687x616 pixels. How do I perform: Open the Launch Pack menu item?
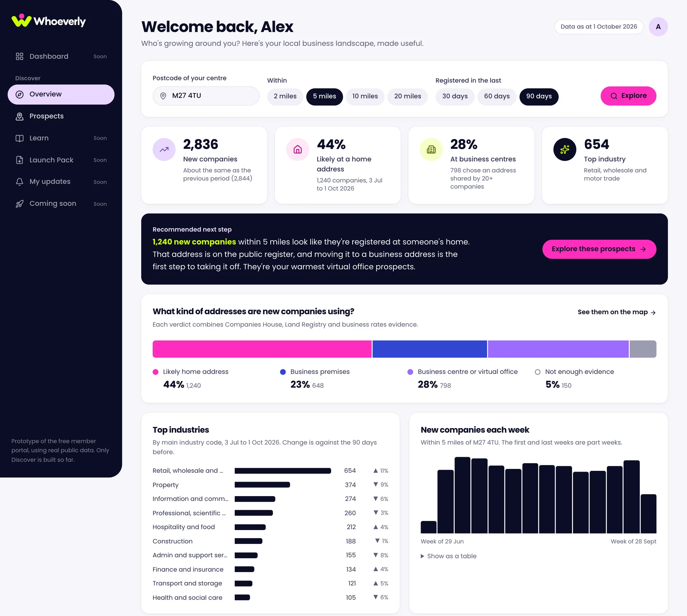[x=61, y=160]
